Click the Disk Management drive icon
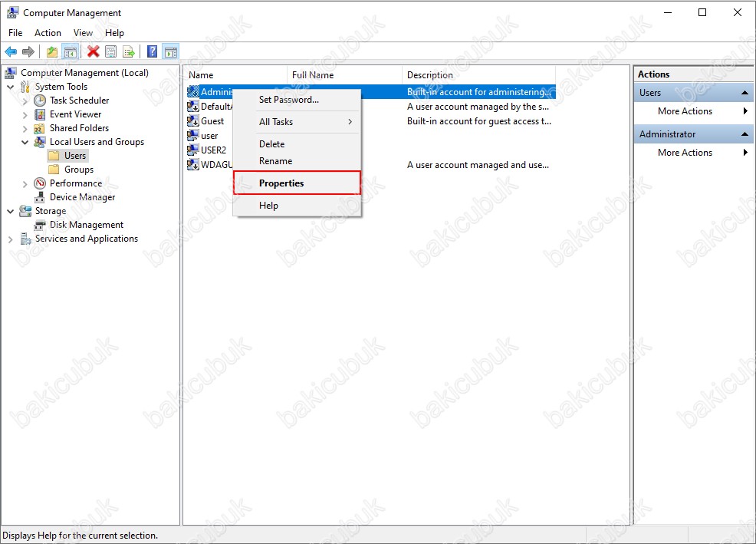 [40, 225]
